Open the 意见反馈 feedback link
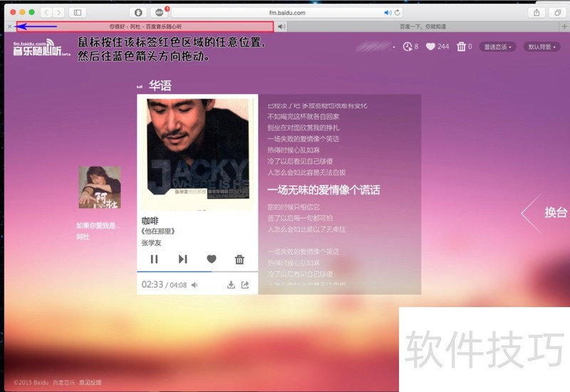570x392 pixels. click(x=90, y=383)
